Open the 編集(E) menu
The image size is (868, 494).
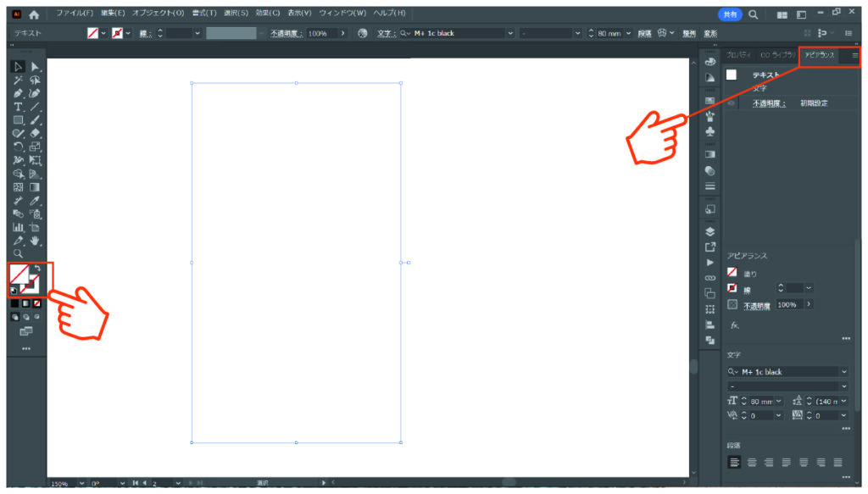[113, 13]
